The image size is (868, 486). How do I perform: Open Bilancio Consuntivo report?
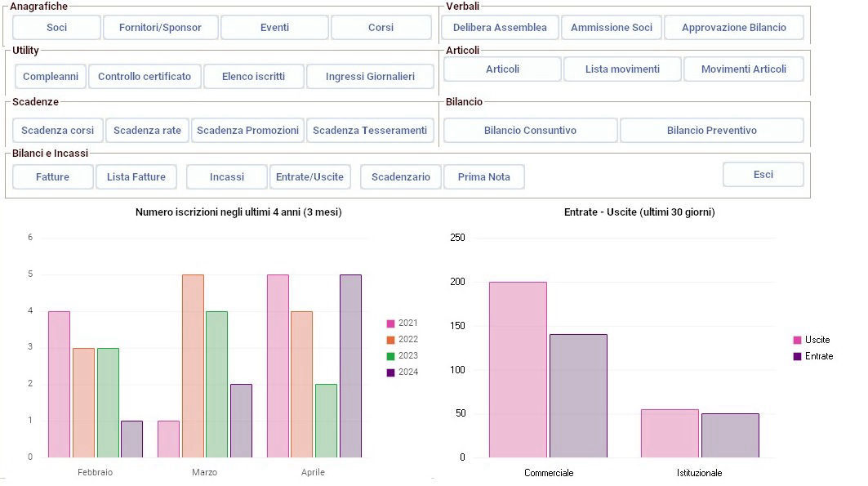tap(530, 131)
